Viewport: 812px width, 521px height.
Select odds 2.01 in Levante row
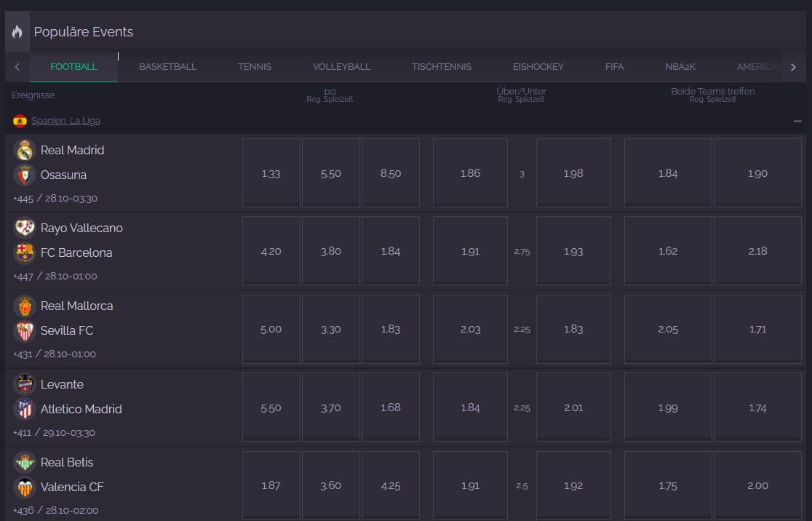click(x=573, y=407)
